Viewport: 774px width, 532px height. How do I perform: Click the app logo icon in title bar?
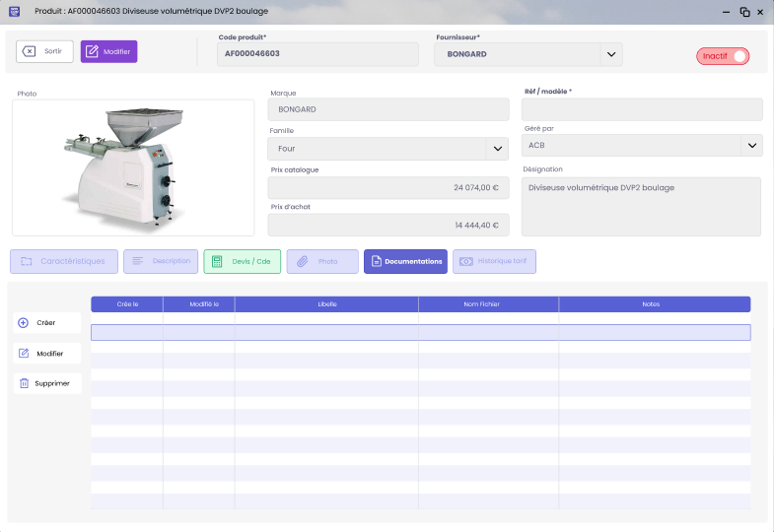pos(14,11)
